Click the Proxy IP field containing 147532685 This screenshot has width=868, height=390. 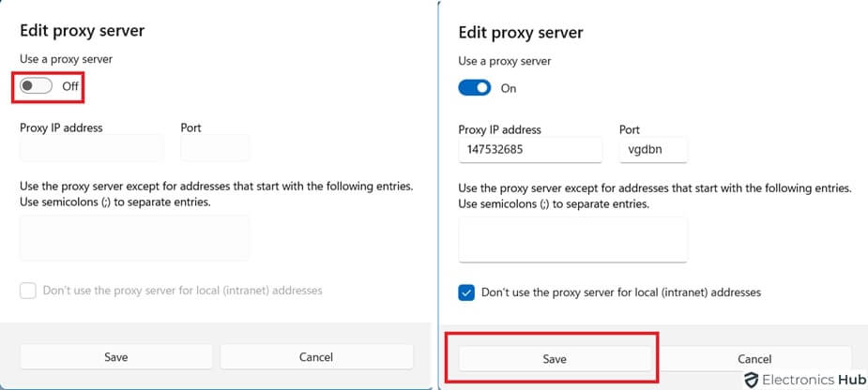click(529, 150)
